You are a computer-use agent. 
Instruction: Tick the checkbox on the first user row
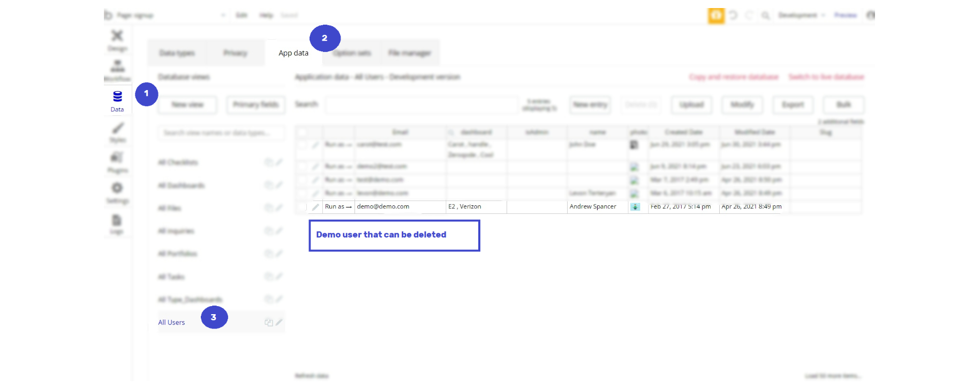point(302,145)
